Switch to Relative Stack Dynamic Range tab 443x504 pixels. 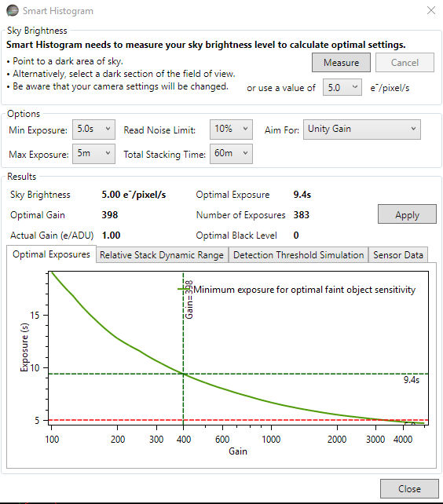[162, 255]
